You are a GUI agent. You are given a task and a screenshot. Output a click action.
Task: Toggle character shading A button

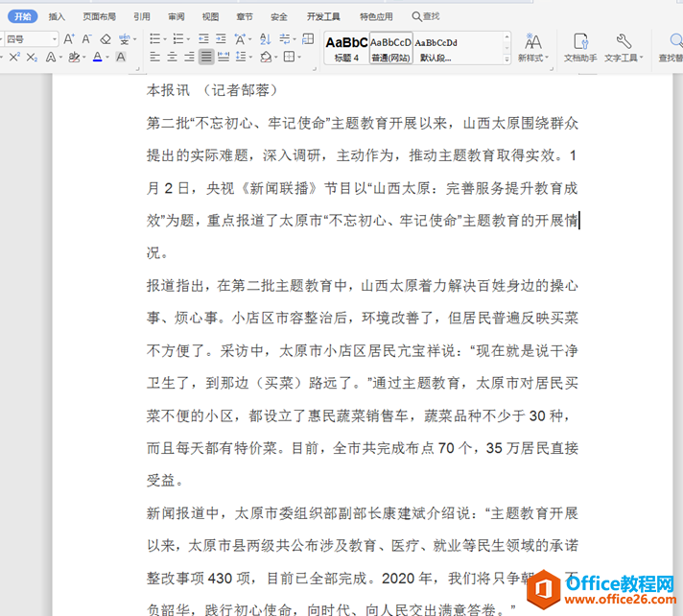[121, 57]
